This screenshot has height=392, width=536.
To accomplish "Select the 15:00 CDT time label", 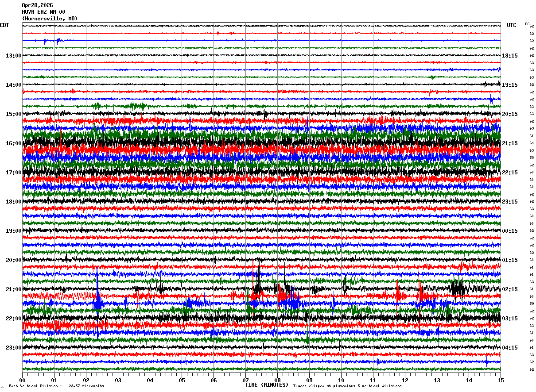I will [14, 114].
